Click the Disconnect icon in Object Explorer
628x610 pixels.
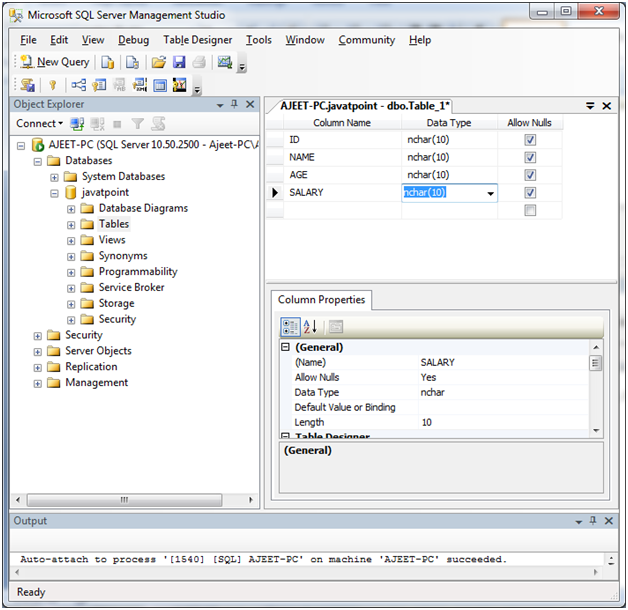(x=97, y=124)
